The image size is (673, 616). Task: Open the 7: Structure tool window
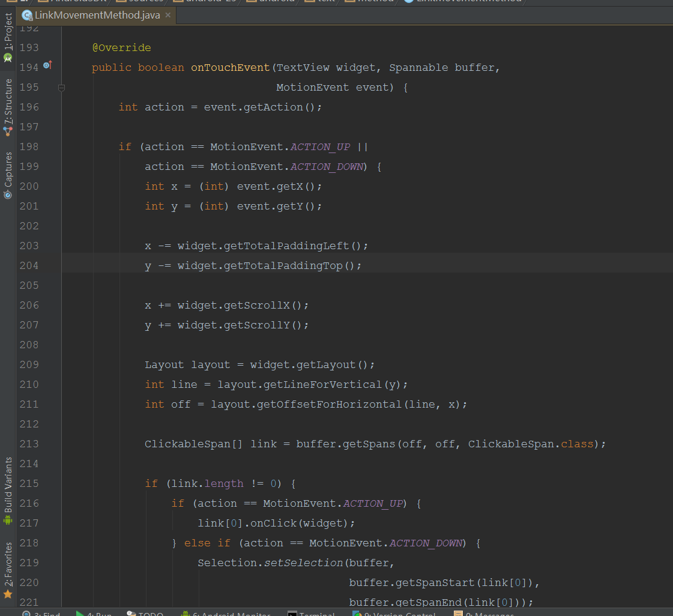pyautogui.click(x=8, y=107)
